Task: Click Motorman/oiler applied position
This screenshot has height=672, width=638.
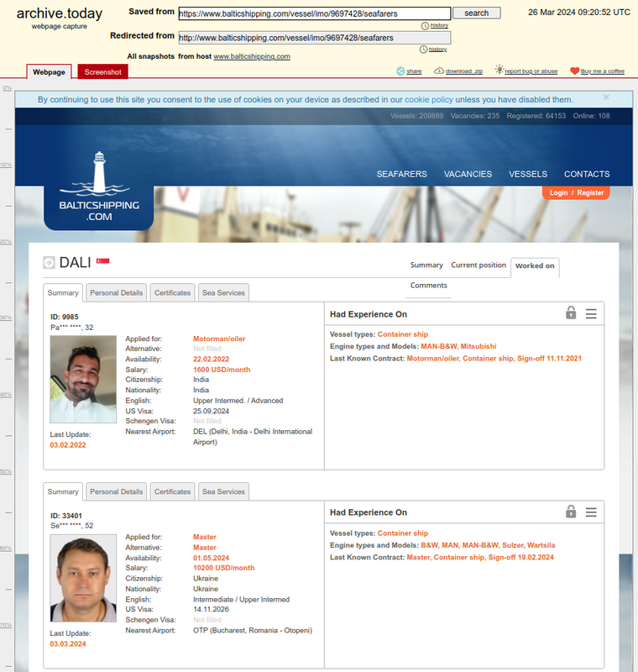Action: pyautogui.click(x=219, y=339)
